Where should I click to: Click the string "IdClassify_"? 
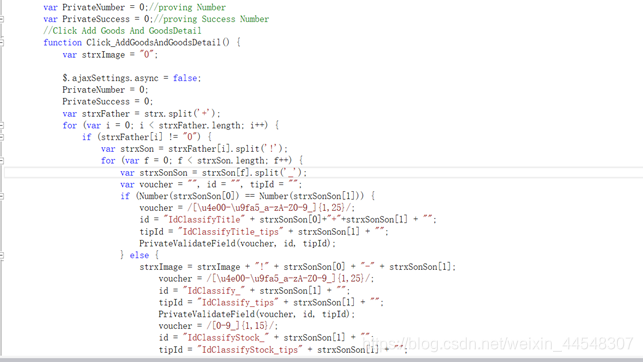point(213,291)
